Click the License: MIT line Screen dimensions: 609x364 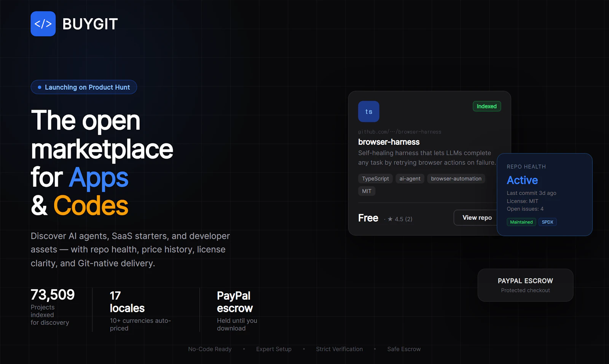click(x=522, y=201)
